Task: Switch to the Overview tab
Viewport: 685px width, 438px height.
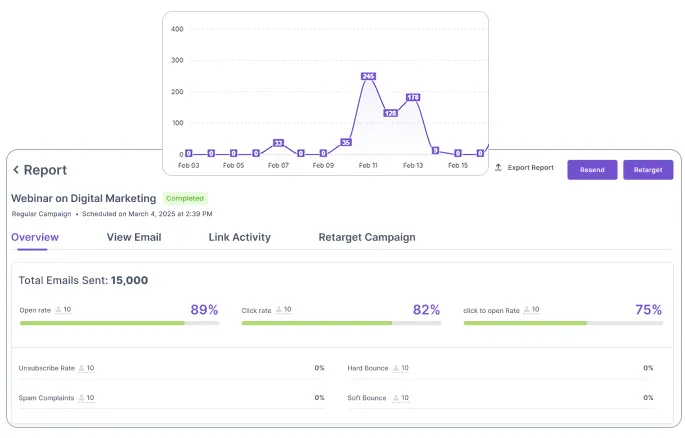Action: [x=35, y=238]
